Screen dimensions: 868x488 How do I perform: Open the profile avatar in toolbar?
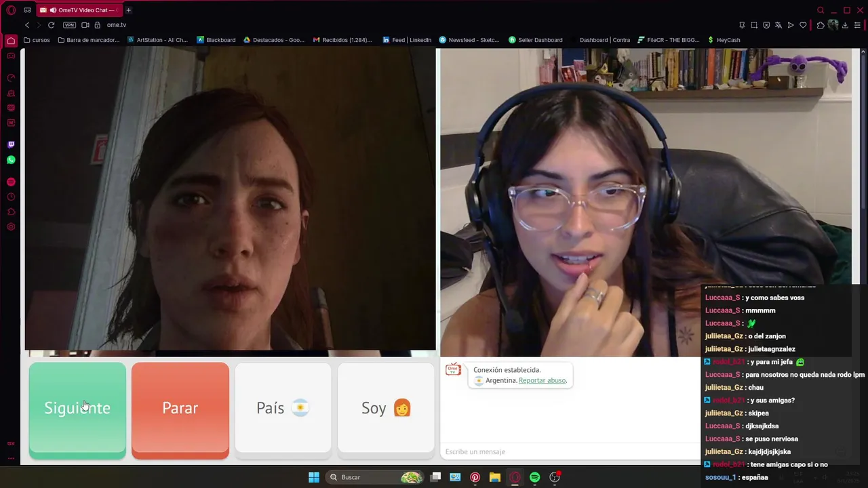(833, 25)
